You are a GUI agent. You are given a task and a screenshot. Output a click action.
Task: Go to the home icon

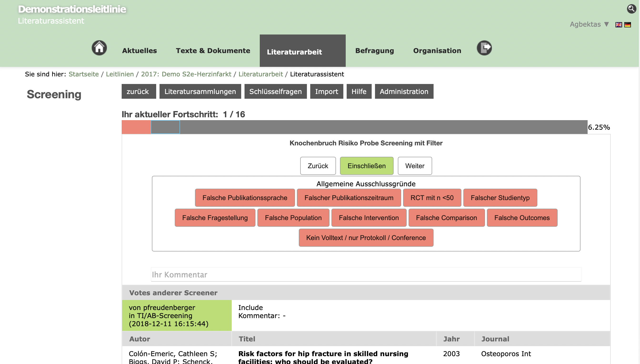(99, 48)
